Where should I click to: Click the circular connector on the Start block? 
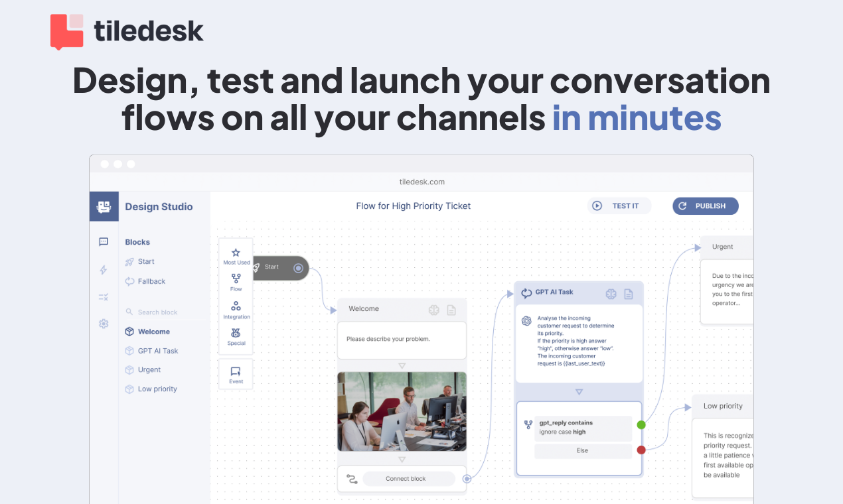[299, 267]
